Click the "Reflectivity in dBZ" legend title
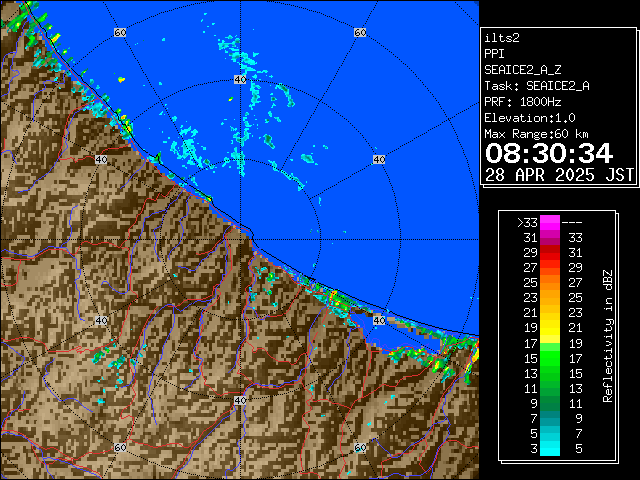Viewport: 640px width, 480px height. coord(608,336)
